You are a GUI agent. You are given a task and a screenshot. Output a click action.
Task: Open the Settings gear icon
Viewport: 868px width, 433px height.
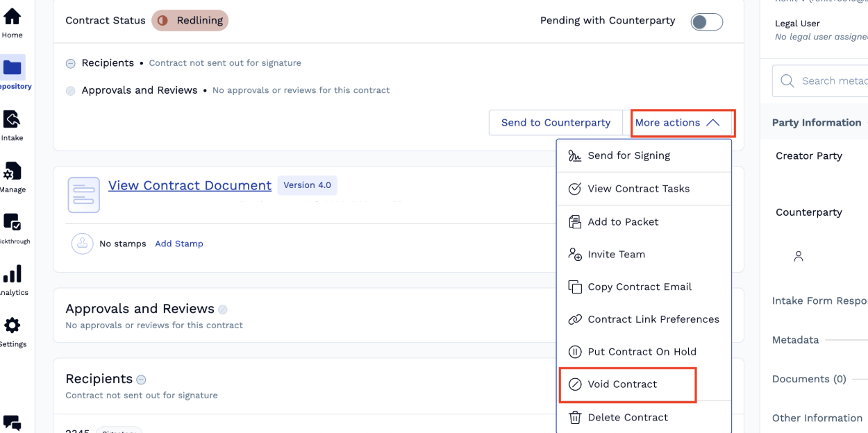[12, 325]
